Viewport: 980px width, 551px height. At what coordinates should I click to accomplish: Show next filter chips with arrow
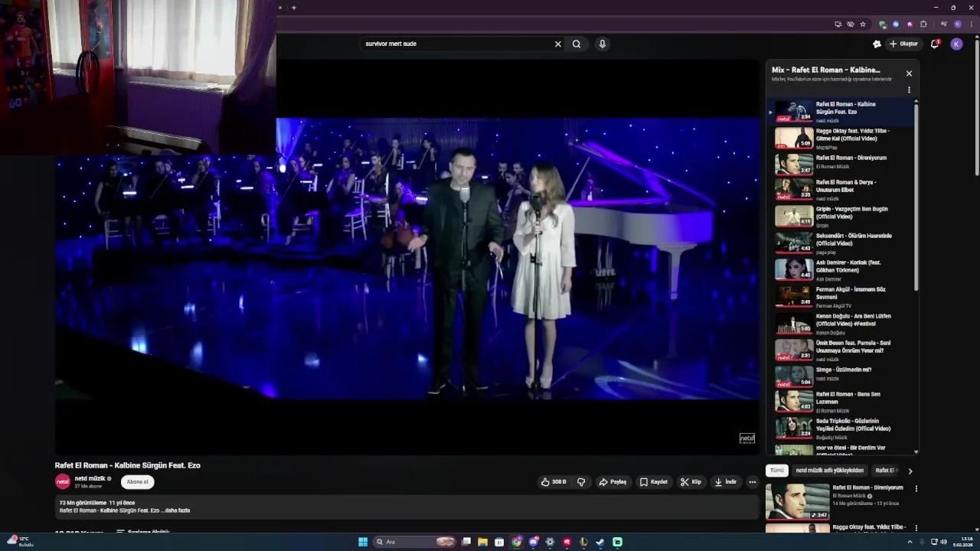(910, 471)
